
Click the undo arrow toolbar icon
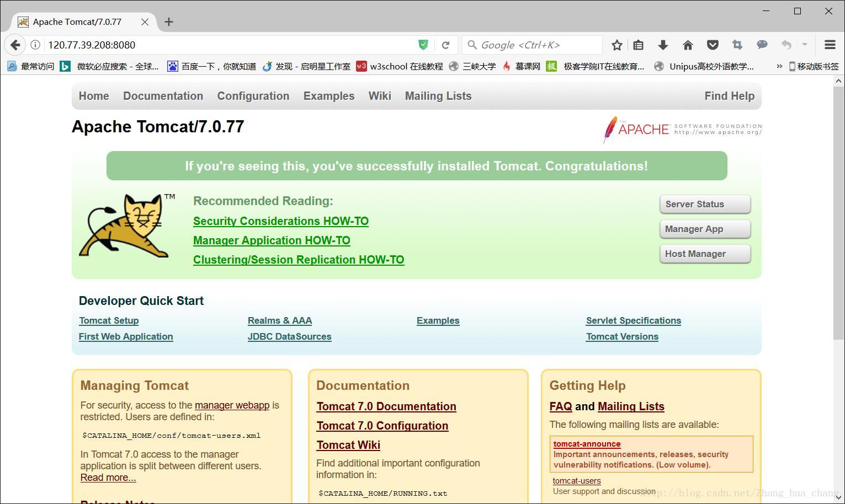[786, 45]
